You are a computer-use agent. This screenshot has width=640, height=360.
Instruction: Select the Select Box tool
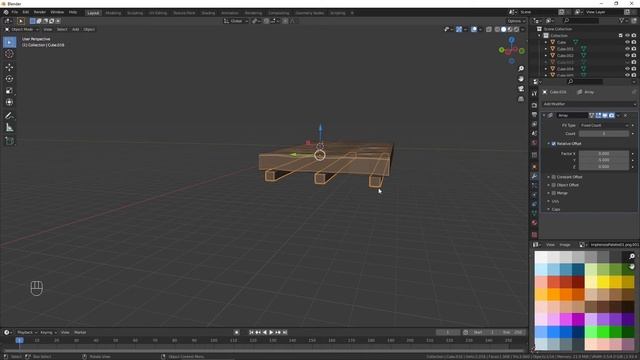click(10, 42)
